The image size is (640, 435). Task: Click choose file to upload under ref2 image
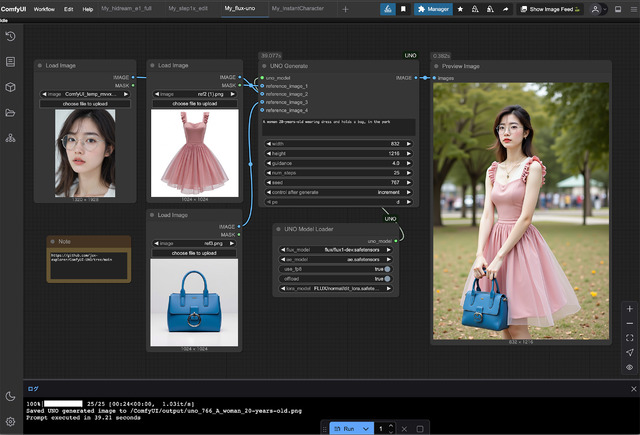(x=195, y=104)
